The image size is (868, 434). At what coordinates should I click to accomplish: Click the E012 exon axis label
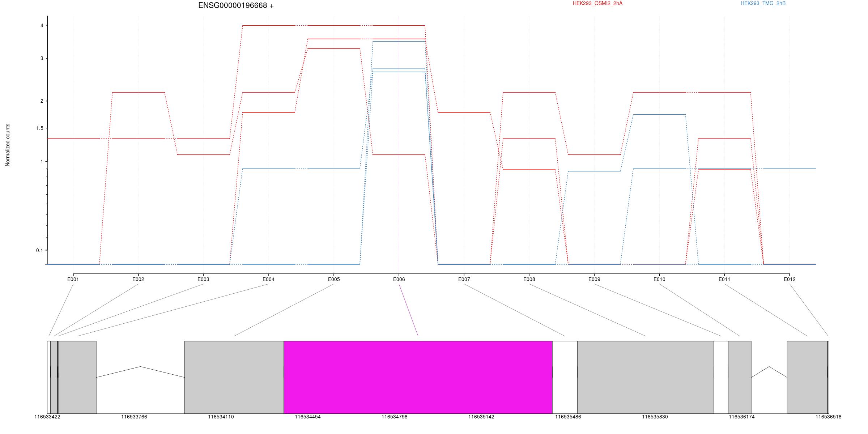(x=790, y=279)
